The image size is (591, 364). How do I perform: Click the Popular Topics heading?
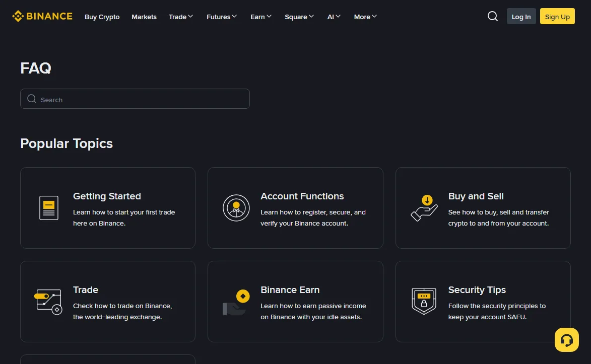point(67,143)
